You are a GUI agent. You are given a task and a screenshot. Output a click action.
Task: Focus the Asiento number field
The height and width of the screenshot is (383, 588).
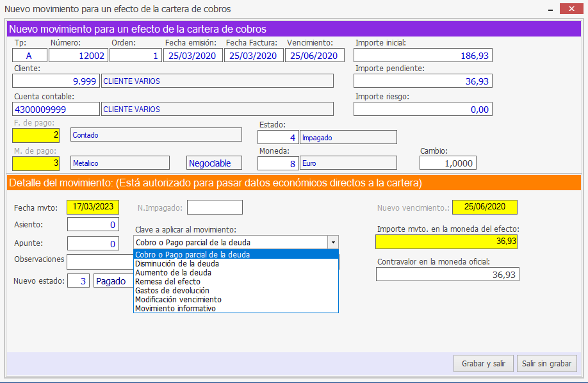[93, 225]
